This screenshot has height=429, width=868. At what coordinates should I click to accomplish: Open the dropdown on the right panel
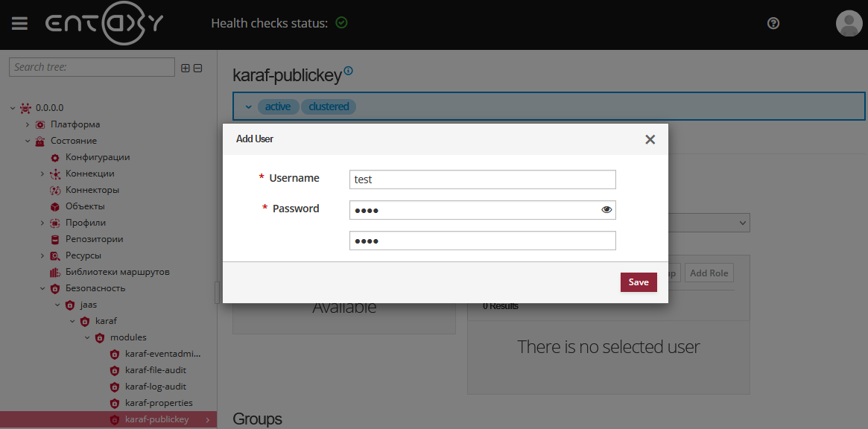click(x=742, y=222)
